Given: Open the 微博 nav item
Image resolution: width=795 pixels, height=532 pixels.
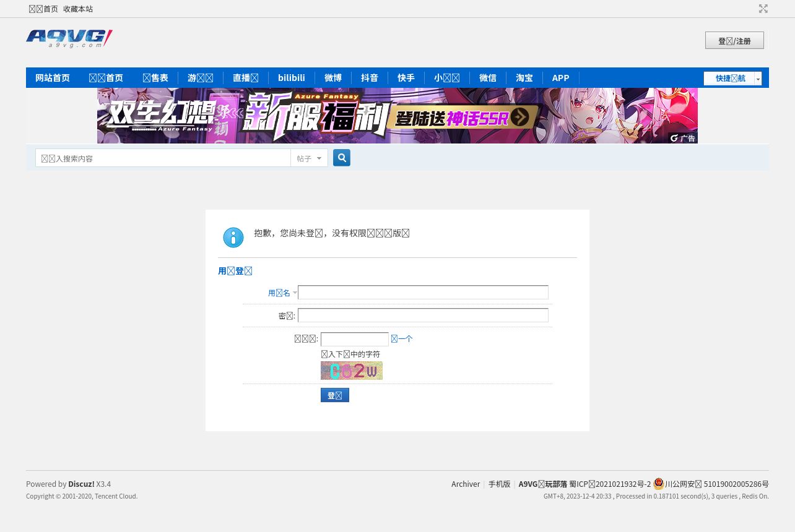Looking at the screenshot, I should tap(333, 78).
